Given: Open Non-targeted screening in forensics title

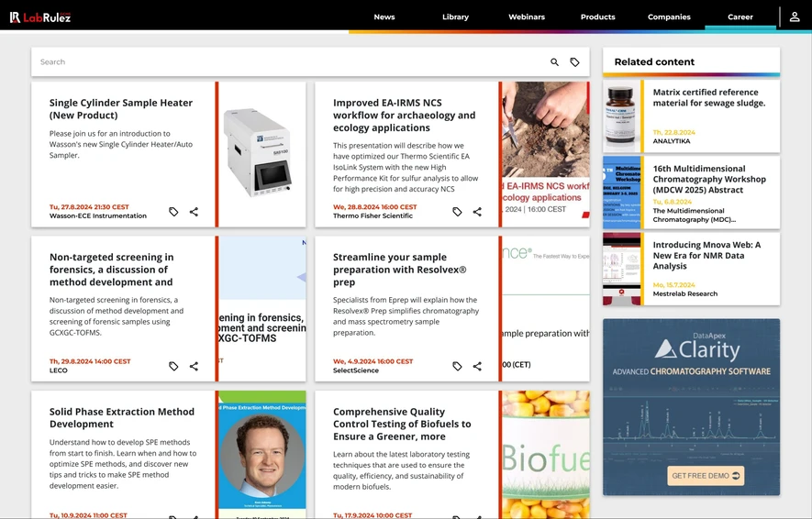Looking at the screenshot, I should (111, 270).
